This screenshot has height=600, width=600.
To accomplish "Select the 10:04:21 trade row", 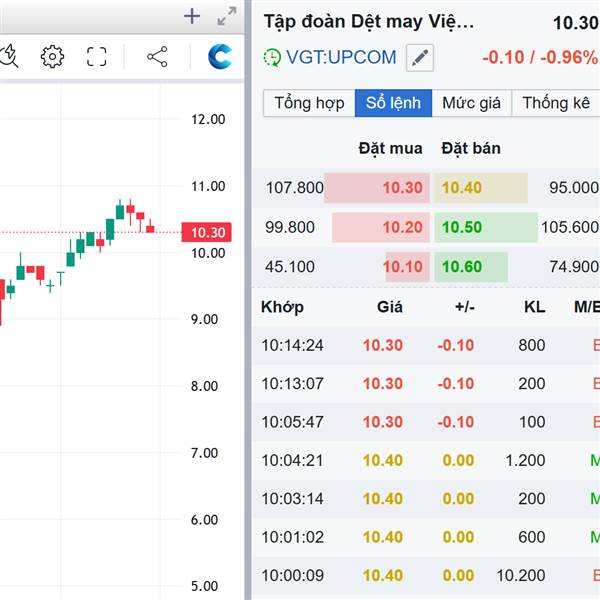I will tap(426, 460).
